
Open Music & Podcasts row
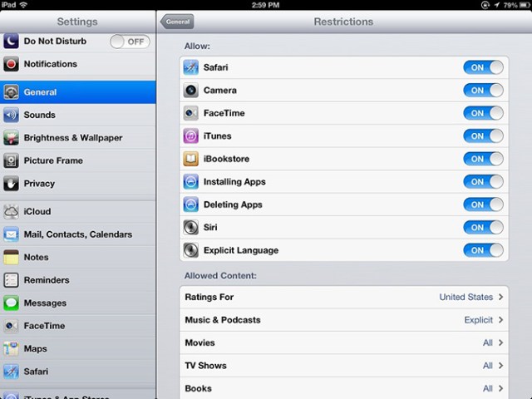point(344,320)
